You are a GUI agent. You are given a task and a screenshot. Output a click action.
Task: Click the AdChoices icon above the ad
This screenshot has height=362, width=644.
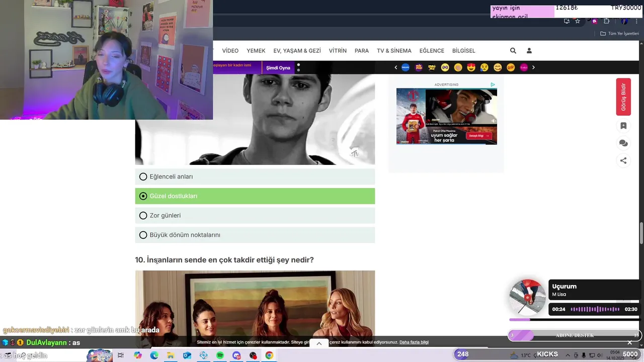click(x=493, y=84)
